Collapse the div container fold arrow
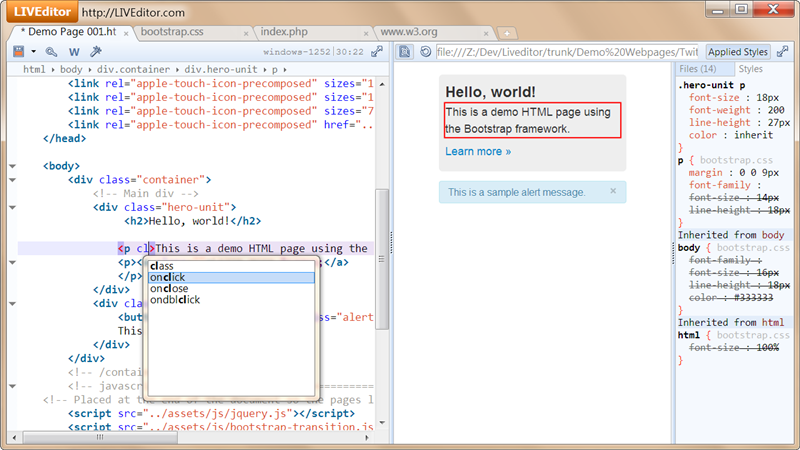Image resolution: width=800 pixels, height=450 pixels. click(12, 180)
